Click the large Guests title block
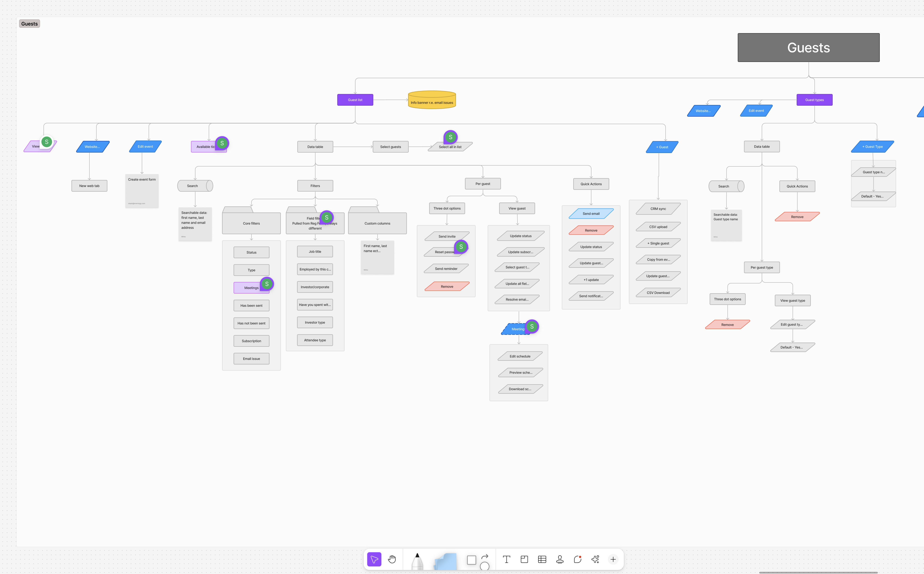 [x=808, y=48]
